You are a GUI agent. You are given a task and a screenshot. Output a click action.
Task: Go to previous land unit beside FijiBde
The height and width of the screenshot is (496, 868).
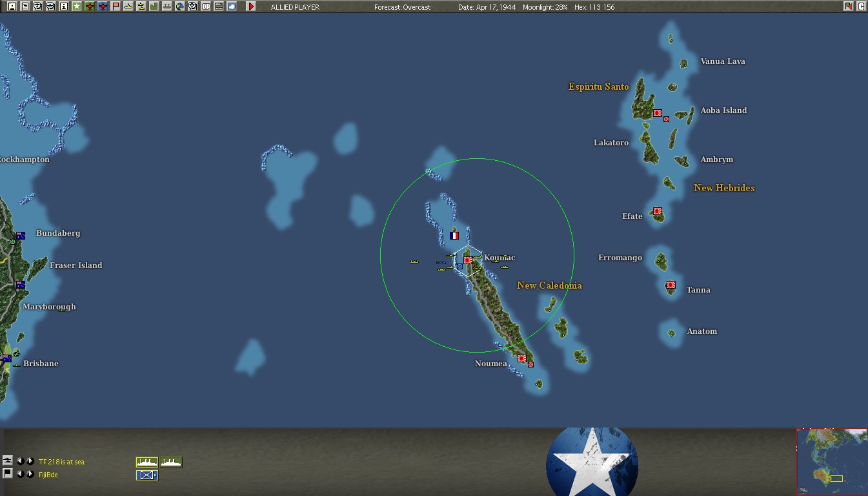coord(20,474)
